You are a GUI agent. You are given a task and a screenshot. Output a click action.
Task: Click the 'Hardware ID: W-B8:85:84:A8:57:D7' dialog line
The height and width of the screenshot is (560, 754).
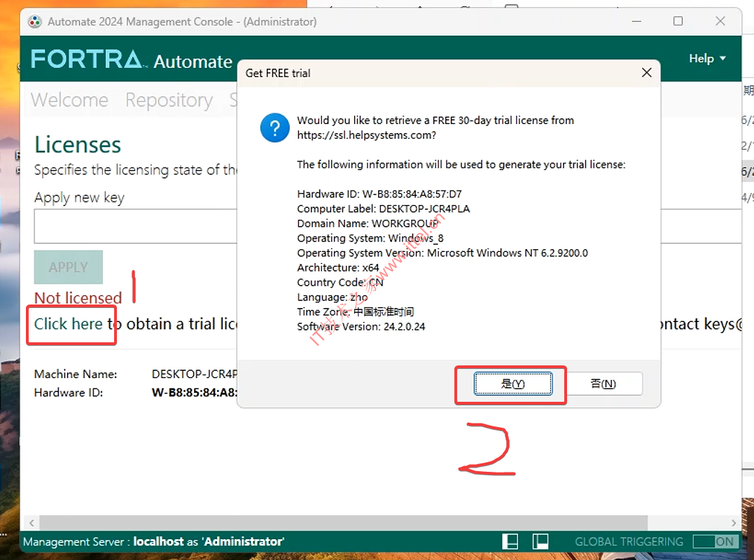point(379,194)
